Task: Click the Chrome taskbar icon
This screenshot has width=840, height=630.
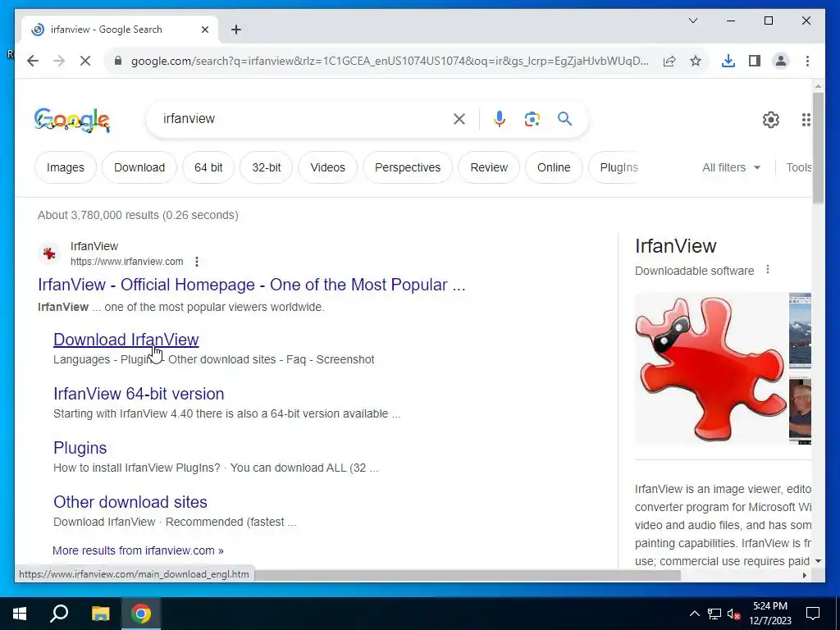Action: coord(141,614)
